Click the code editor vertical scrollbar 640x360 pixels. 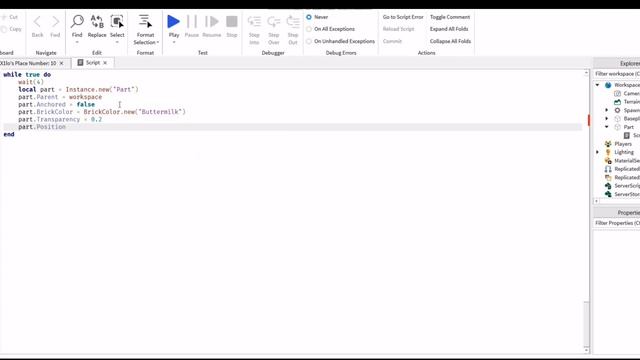(x=586, y=324)
